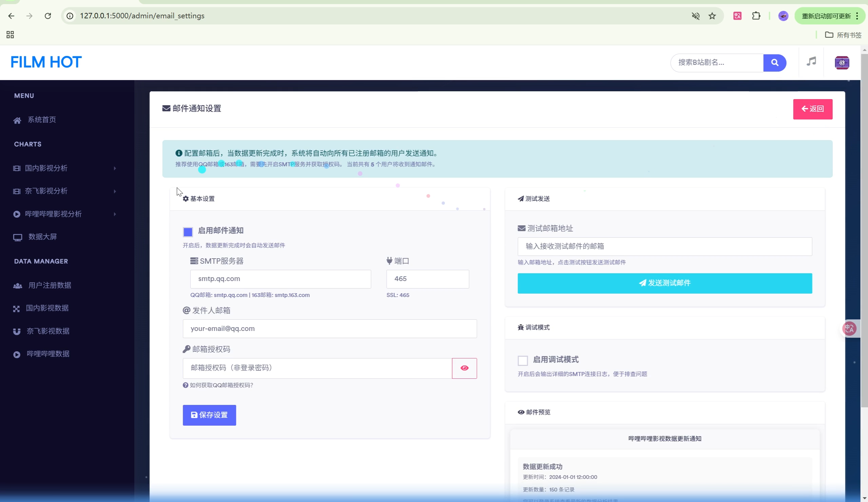868x502 pixels.
Task: Open 用户注册数据 in sidebar
Action: 50,285
